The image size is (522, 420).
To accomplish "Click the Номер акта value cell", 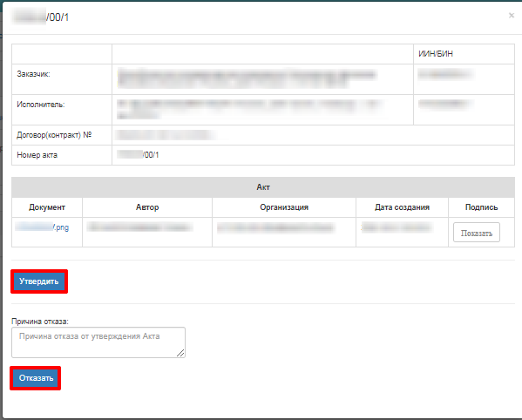I will click(313, 155).
